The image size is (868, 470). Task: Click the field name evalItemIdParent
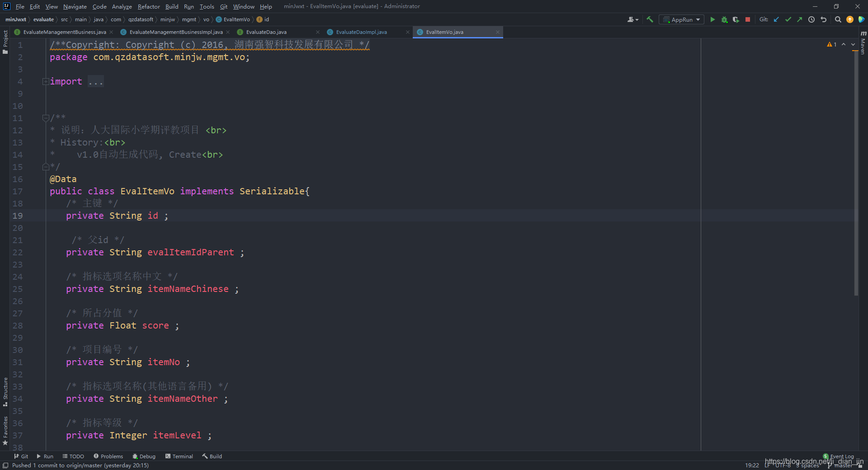point(191,252)
